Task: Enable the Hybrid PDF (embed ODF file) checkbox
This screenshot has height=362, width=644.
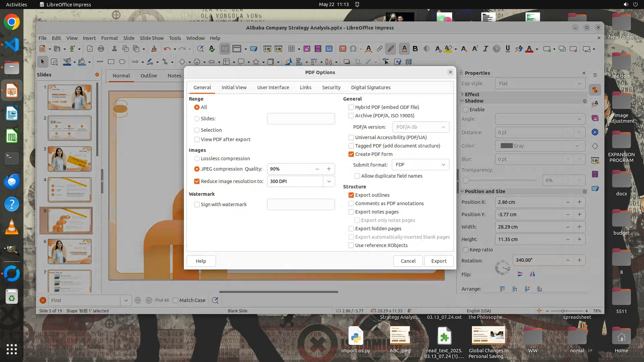Action: [351, 107]
